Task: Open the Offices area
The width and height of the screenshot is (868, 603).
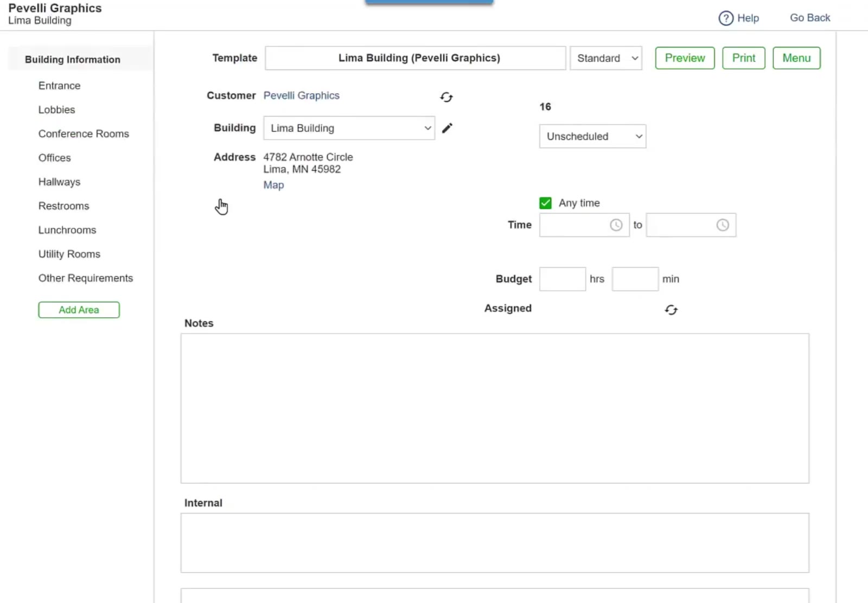Action: tap(54, 158)
